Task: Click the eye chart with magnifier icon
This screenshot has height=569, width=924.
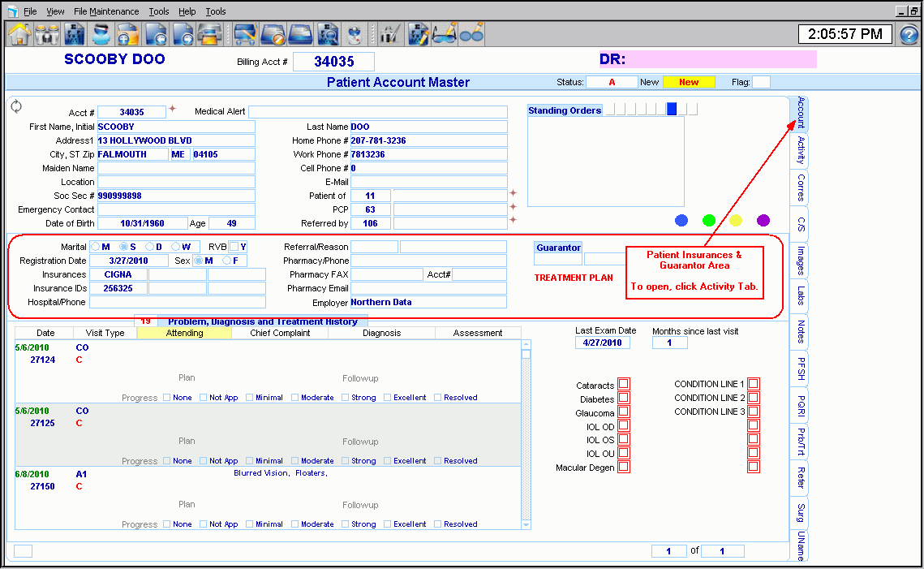Action: [328, 34]
